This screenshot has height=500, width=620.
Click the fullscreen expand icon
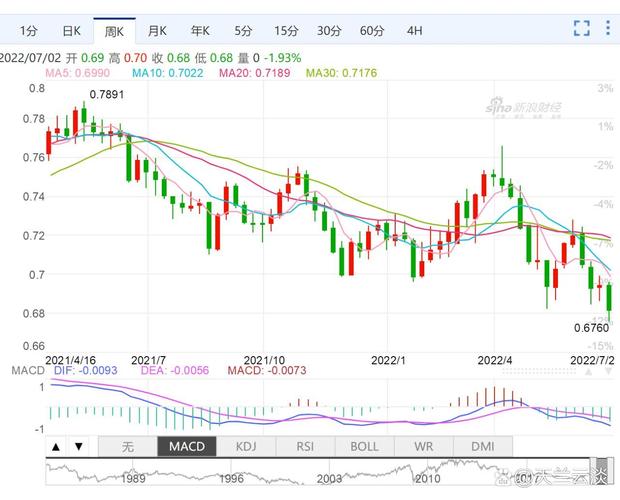point(581,29)
